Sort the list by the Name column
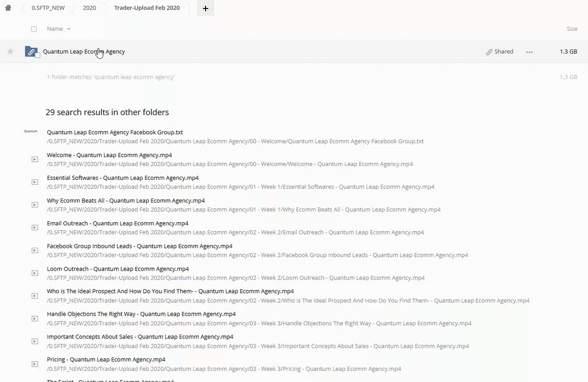588x382 pixels. (55, 29)
